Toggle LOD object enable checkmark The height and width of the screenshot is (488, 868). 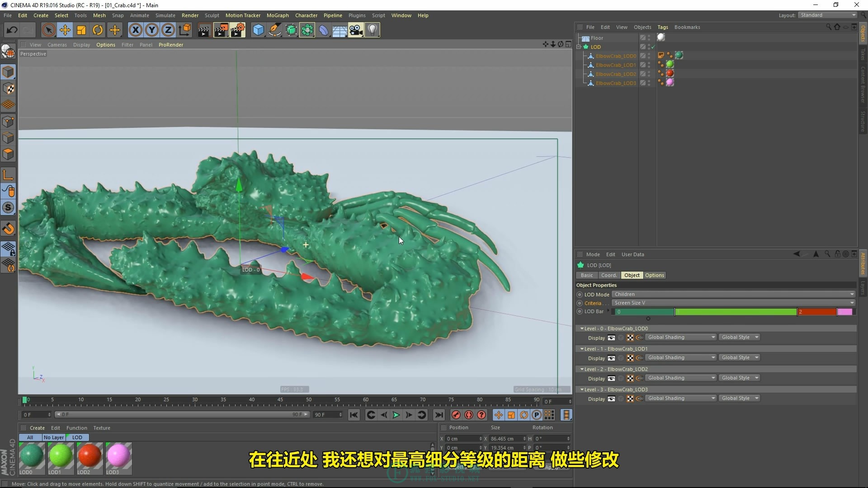tap(653, 47)
